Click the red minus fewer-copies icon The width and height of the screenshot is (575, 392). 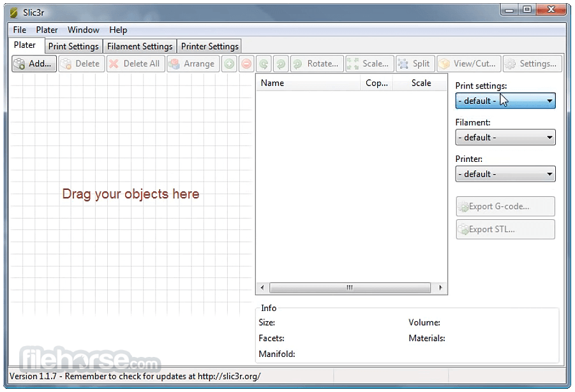point(246,64)
